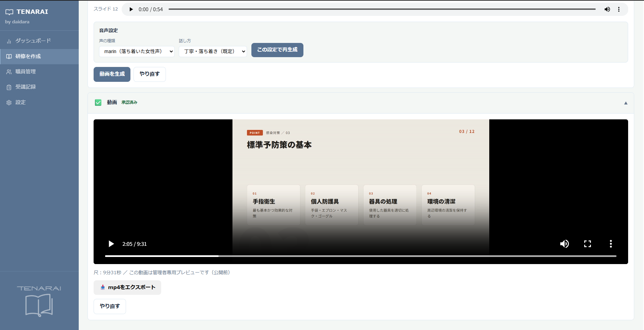The image size is (644, 330).
Task: Click the 個人防護具 card in the video
Action: [332, 205]
